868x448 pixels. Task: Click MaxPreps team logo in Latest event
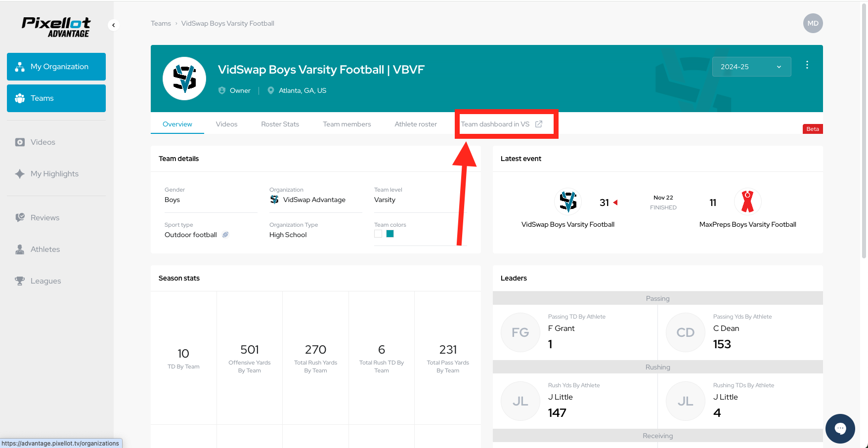(x=748, y=202)
